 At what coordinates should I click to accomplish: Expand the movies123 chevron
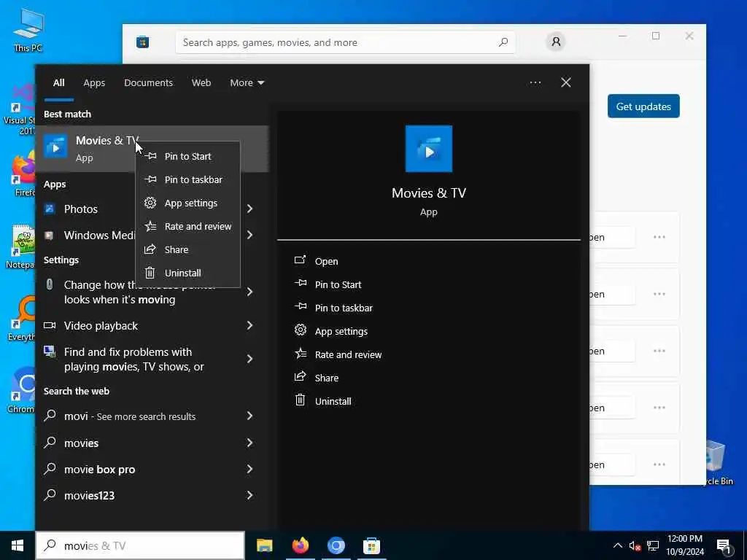tap(249, 495)
